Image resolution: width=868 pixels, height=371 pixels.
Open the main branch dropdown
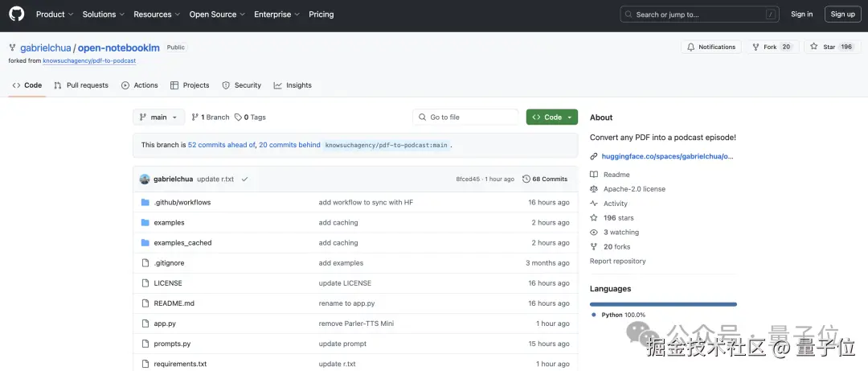[x=158, y=117]
